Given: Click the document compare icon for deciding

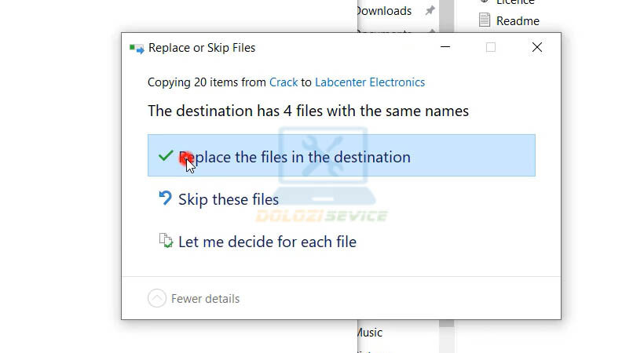Looking at the screenshot, I should pos(166,241).
